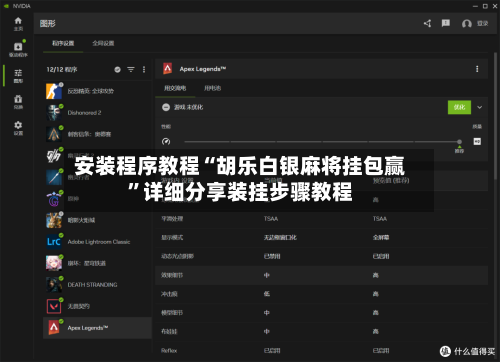Select the rabbit game icon in program list
Image resolution: width=500 pixels, height=362 pixels.
click(x=54, y=220)
